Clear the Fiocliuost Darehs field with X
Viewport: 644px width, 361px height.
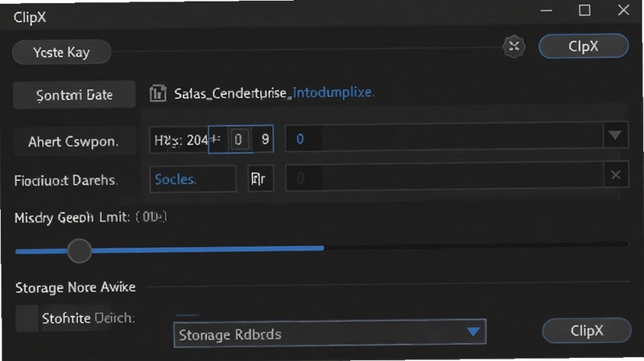tap(616, 175)
